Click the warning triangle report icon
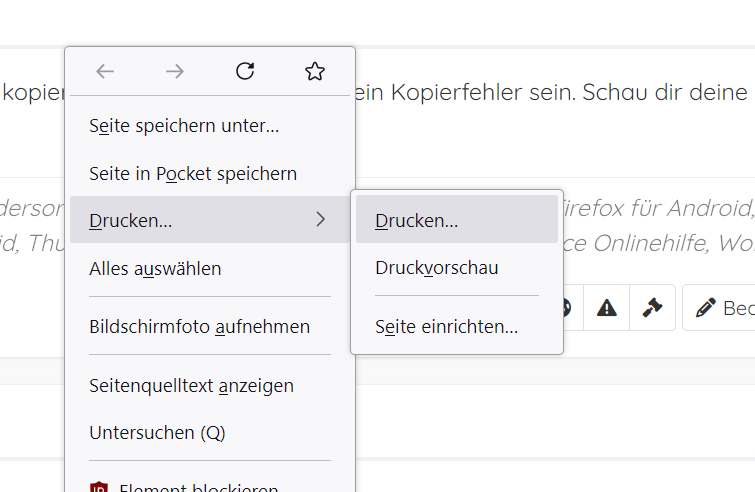Viewport: 755px width, 492px height. (607, 308)
